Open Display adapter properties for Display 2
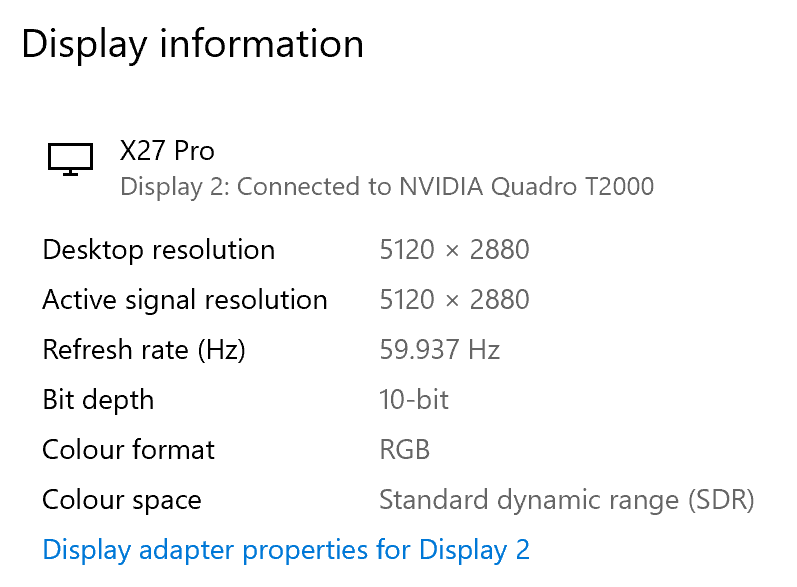Viewport: 797px width, 587px height. [x=286, y=549]
